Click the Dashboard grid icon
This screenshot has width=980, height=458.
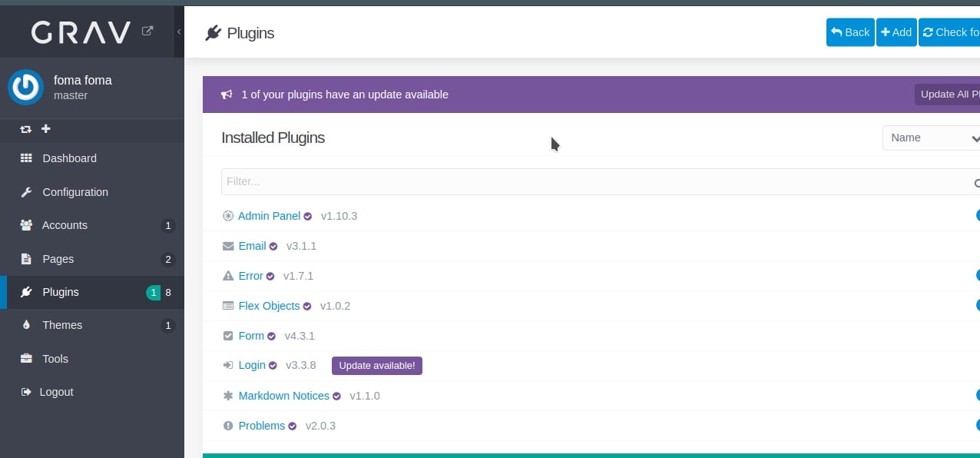(26, 158)
